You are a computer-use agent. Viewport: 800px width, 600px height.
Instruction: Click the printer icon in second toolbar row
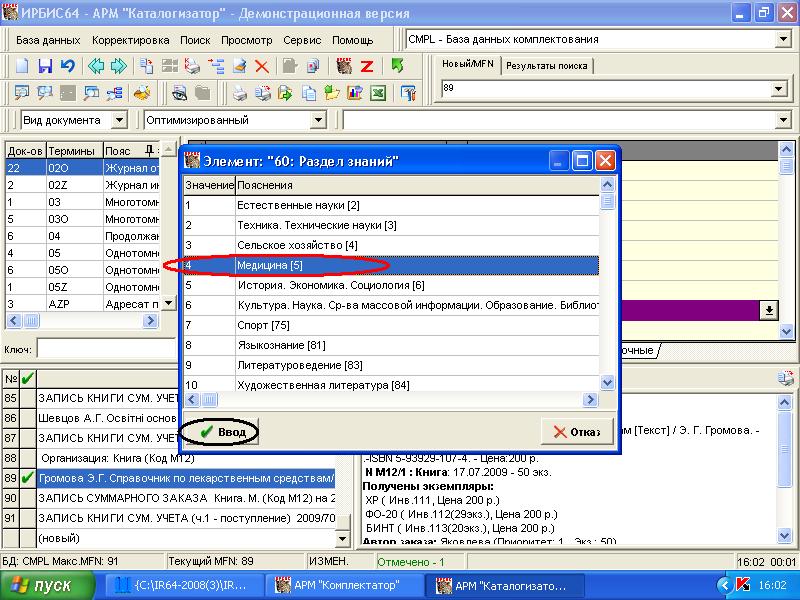click(240, 93)
